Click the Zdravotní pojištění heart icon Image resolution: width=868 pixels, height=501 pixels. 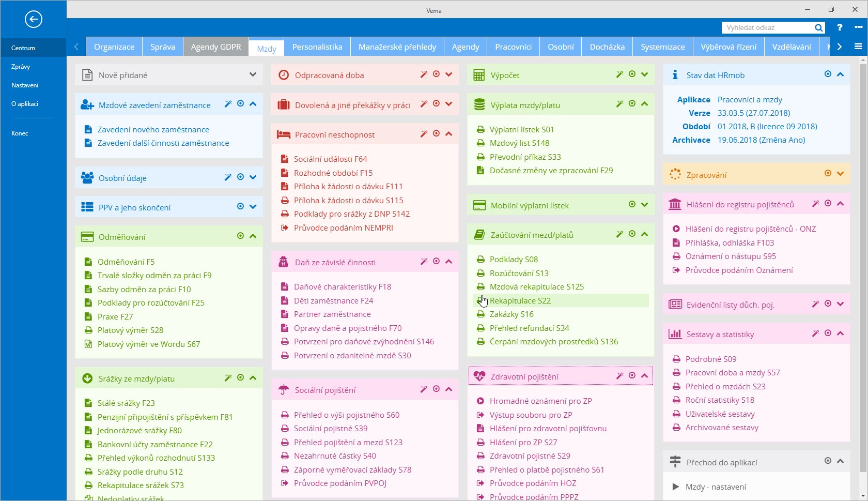[x=479, y=376]
